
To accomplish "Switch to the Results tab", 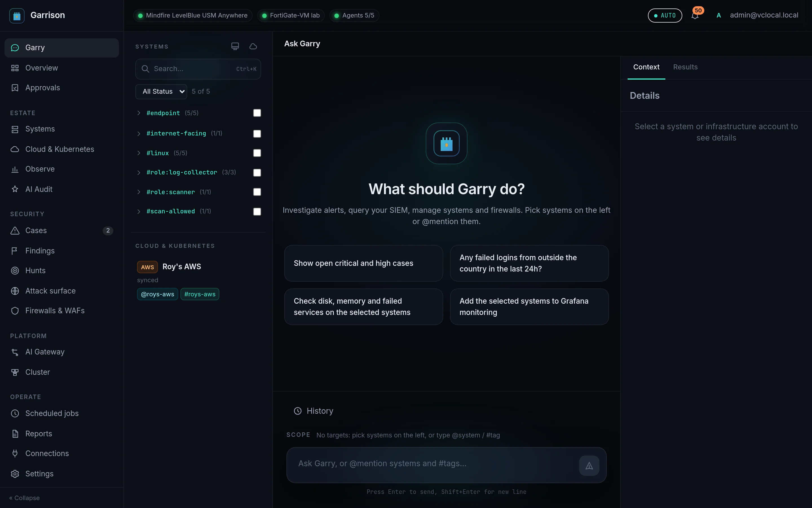I will click(x=685, y=67).
